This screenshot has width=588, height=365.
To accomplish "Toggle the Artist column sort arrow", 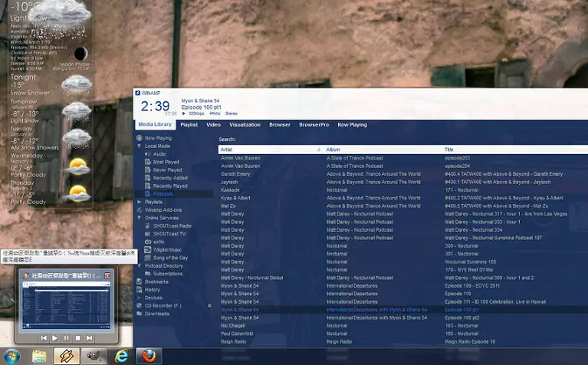I will coord(319,150).
